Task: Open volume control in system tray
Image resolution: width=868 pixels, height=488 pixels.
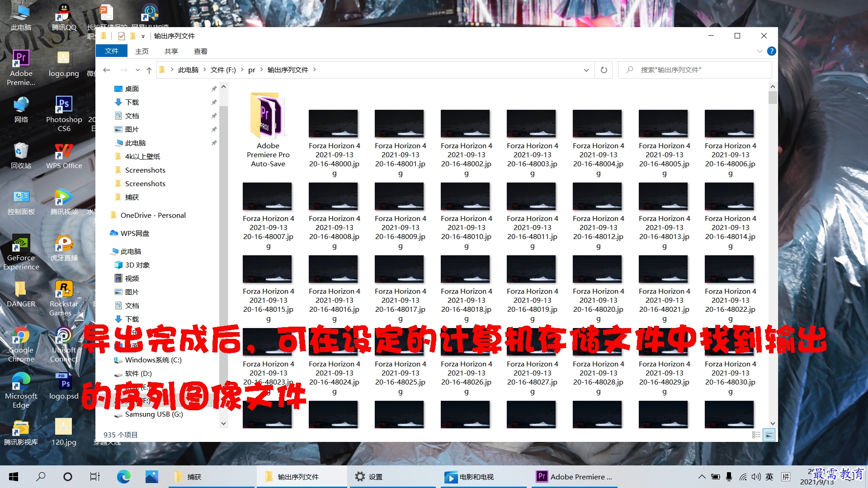Action: pos(756,477)
